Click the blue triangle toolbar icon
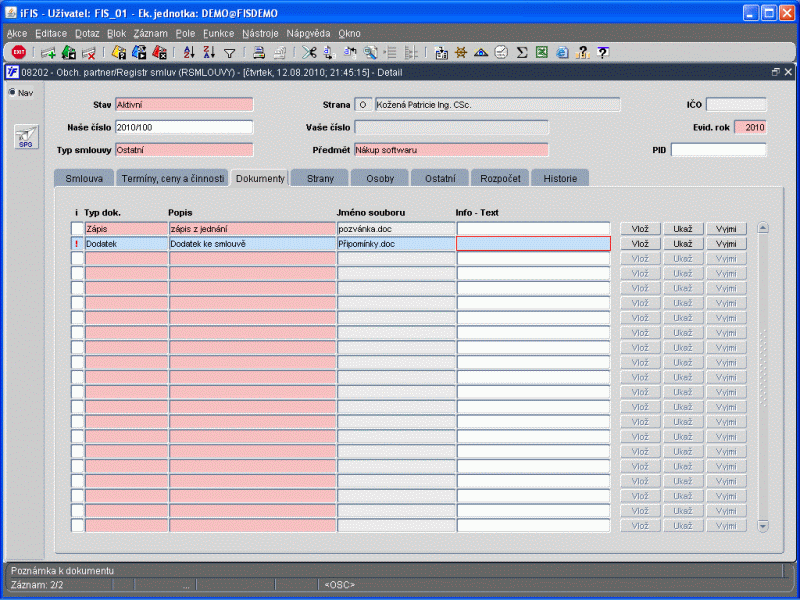 (481, 52)
